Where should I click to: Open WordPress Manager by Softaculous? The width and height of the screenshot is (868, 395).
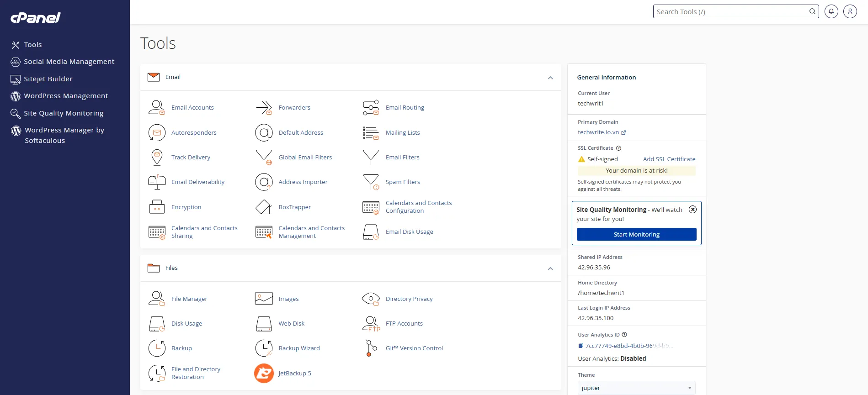(58, 135)
